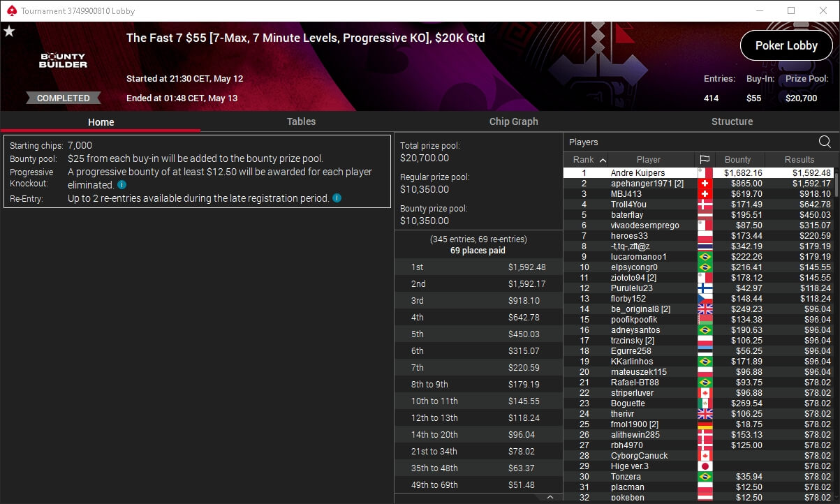
Task: Click Brazil flag next to lucaromanoo1
Action: [705, 257]
